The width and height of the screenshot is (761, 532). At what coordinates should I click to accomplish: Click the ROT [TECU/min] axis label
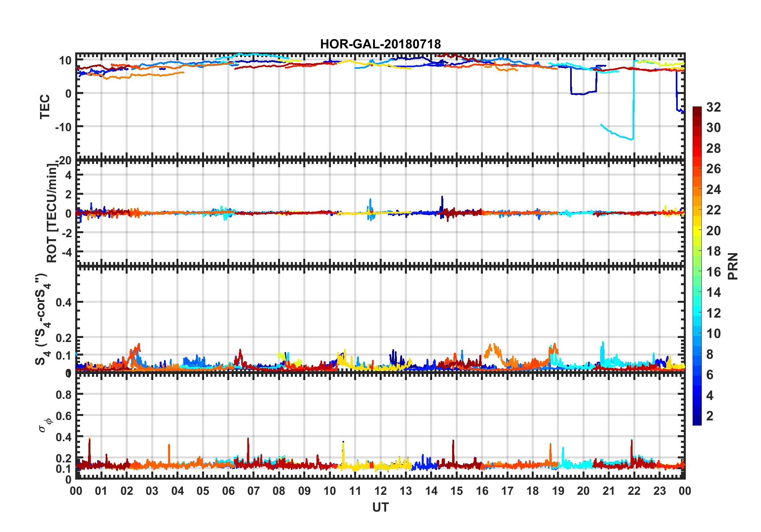coord(52,213)
